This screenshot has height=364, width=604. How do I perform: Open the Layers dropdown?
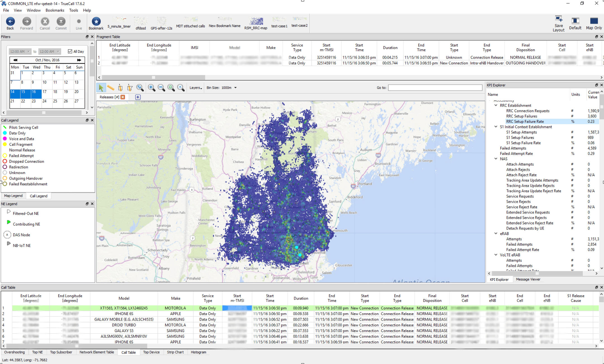point(195,88)
